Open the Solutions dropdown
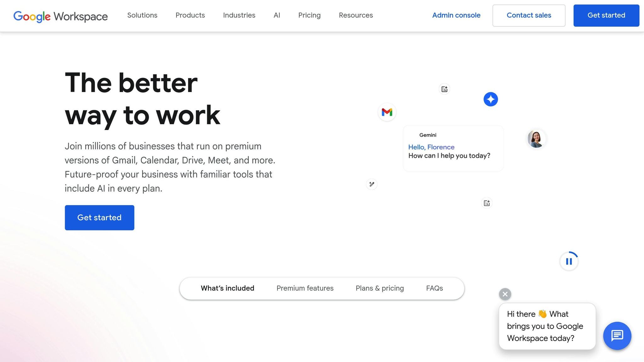 (x=142, y=15)
